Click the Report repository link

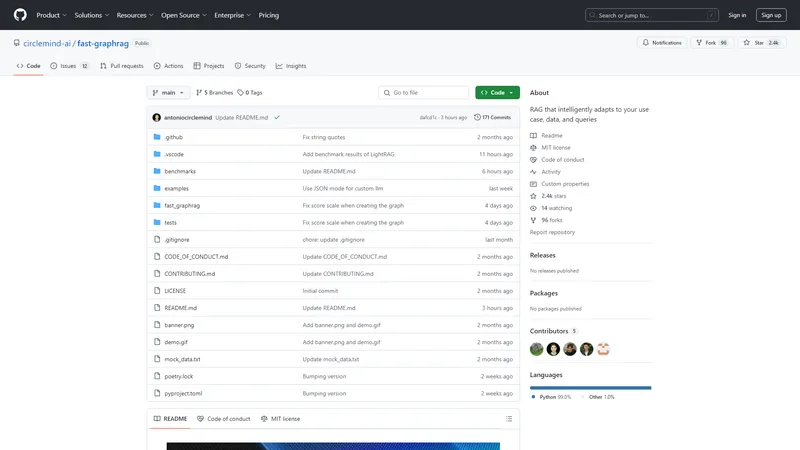point(552,232)
